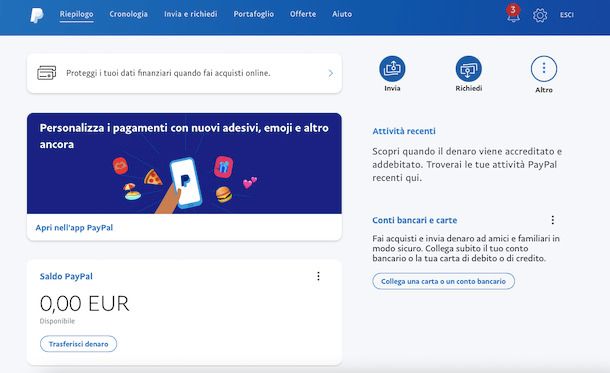610x373 pixels.
Task: Click the Altro label under the dots icon
Action: [x=544, y=90]
